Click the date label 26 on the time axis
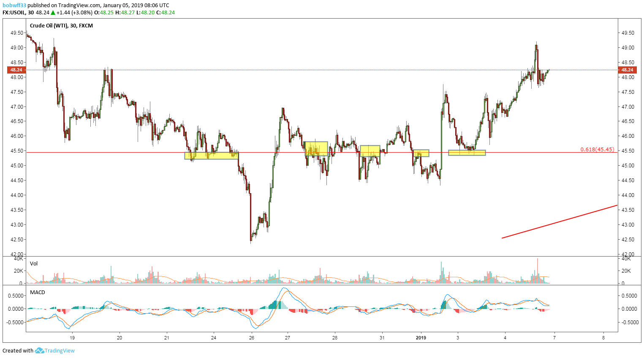 [x=252, y=338]
